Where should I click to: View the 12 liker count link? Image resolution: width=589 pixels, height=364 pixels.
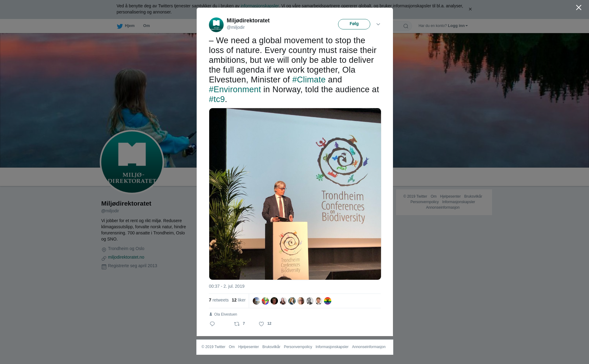click(239, 300)
